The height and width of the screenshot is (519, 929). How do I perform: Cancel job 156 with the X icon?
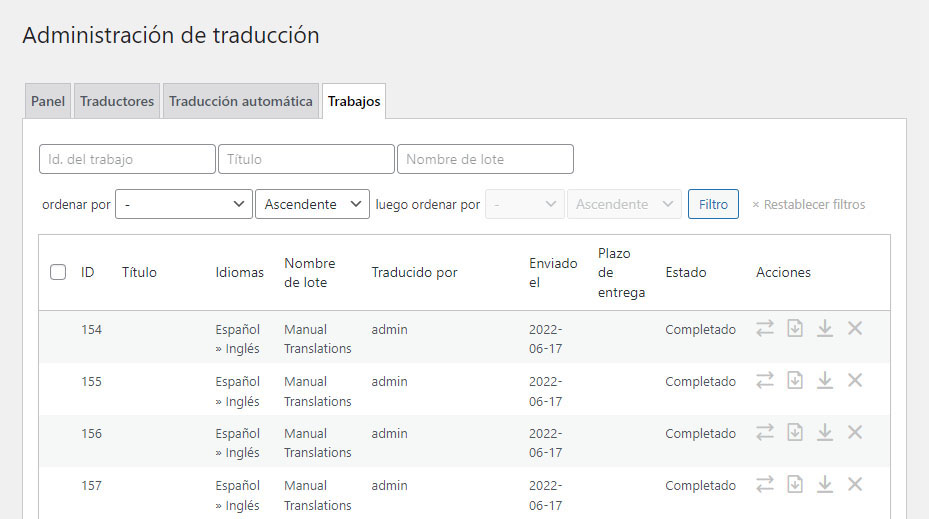click(x=855, y=432)
